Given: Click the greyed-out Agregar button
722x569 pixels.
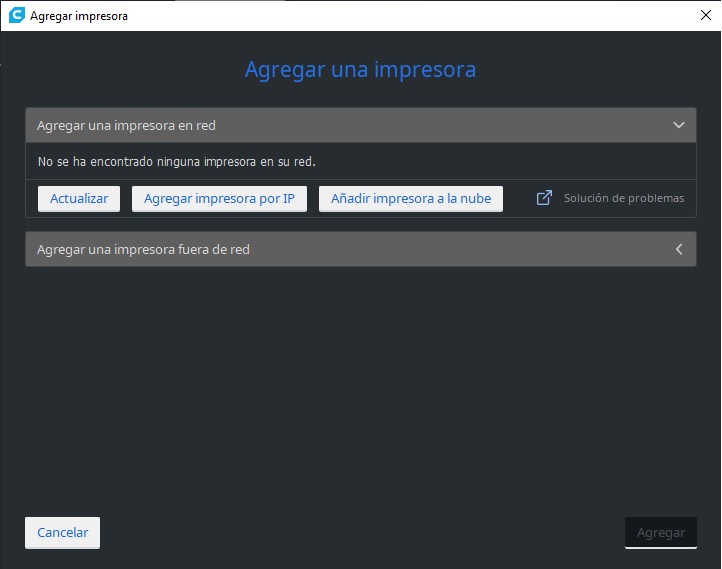Looking at the screenshot, I should (660, 532).
